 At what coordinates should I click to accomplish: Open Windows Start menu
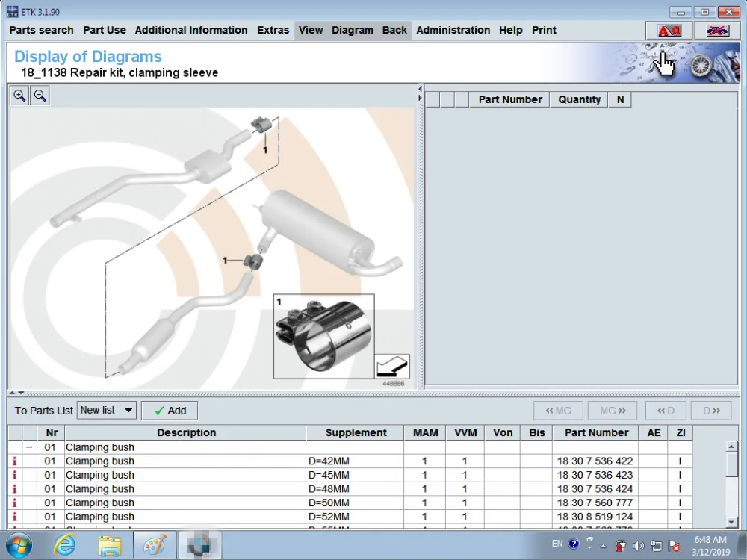click(x=19, y=545)
